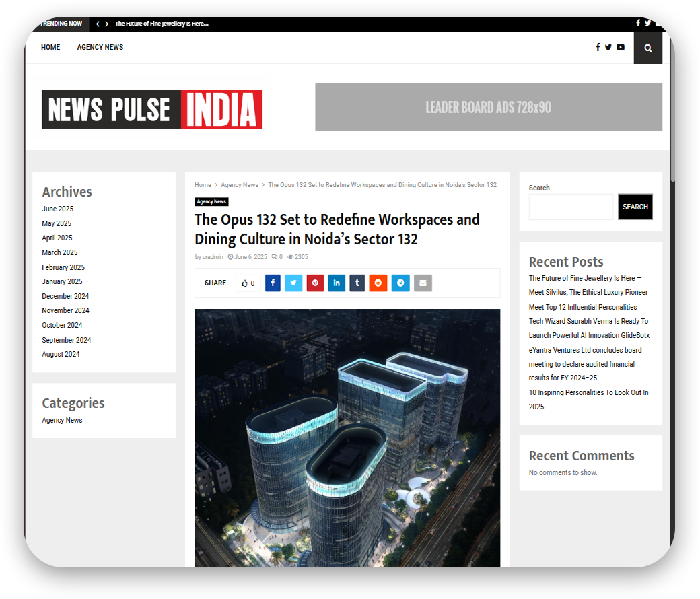Click the News Pulse India logo
Screen dimensions: 700x599
point(152,109)
